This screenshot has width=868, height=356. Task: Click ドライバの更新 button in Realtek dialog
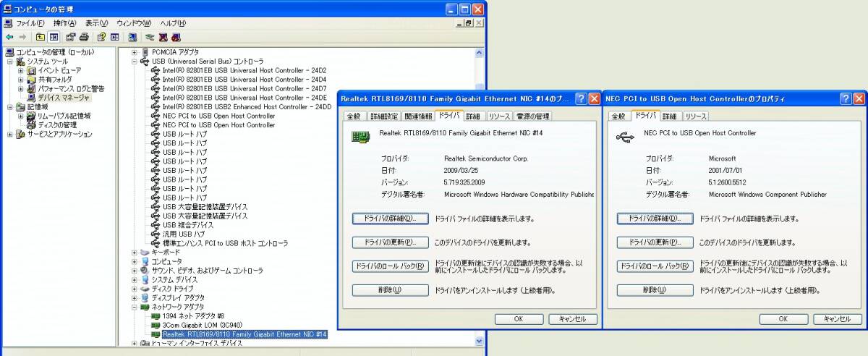click(390, 242)
